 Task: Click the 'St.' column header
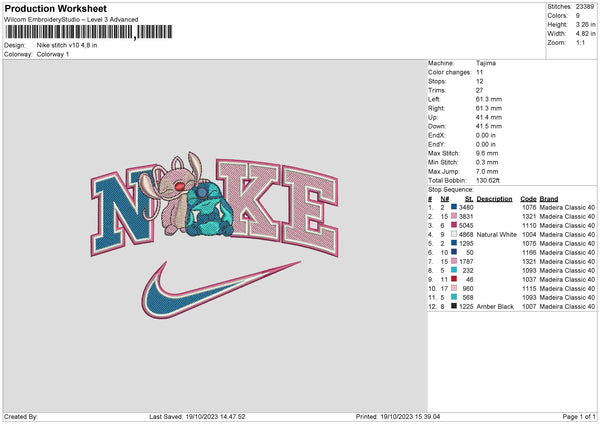point(469,199)
